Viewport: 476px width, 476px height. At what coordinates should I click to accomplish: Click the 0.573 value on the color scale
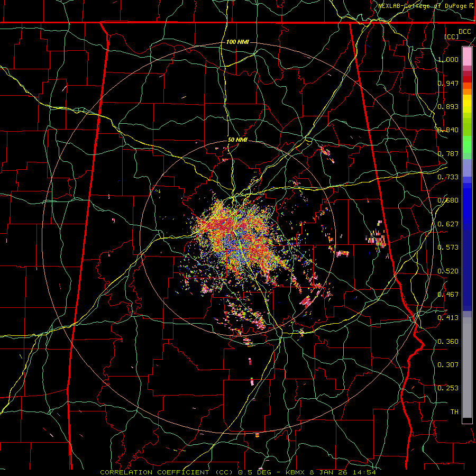coord(448,248)
